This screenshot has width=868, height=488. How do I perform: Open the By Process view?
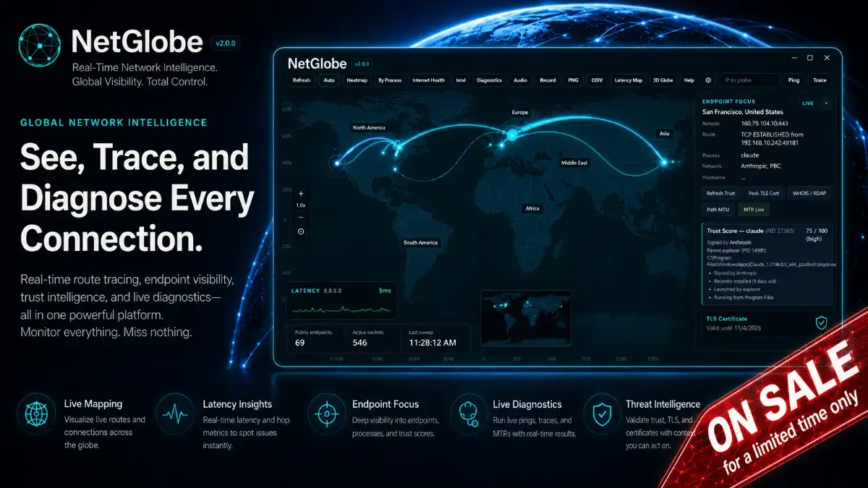coord(390,80)
